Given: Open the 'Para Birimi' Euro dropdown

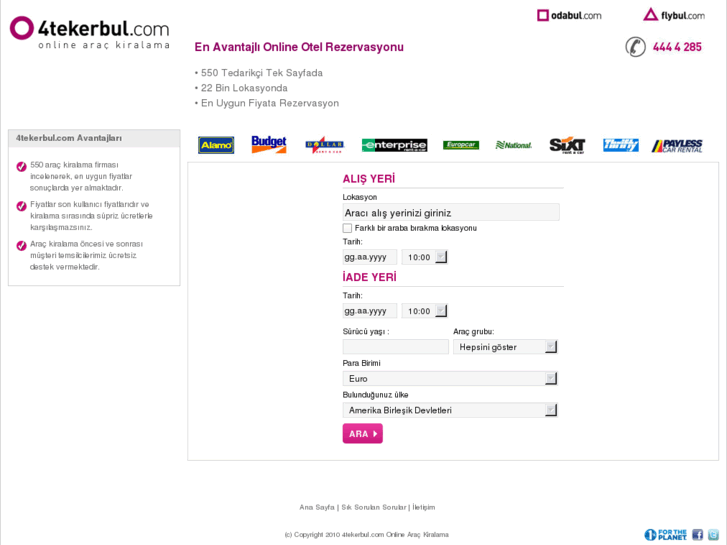Looking at the screenshot, I should [449, 379].
